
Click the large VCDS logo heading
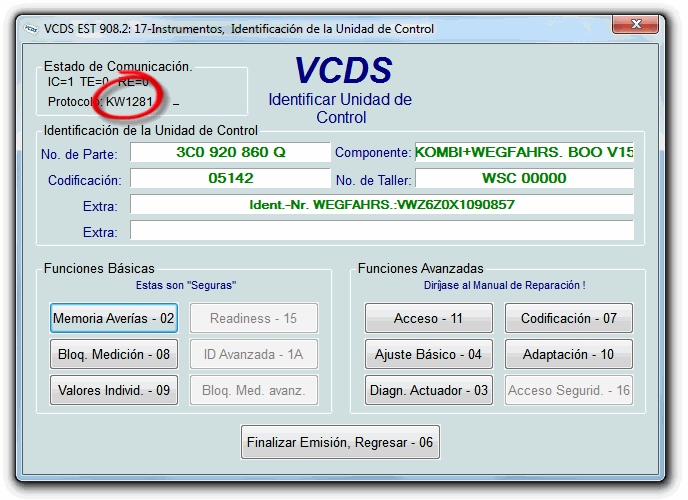click(343, 70)
